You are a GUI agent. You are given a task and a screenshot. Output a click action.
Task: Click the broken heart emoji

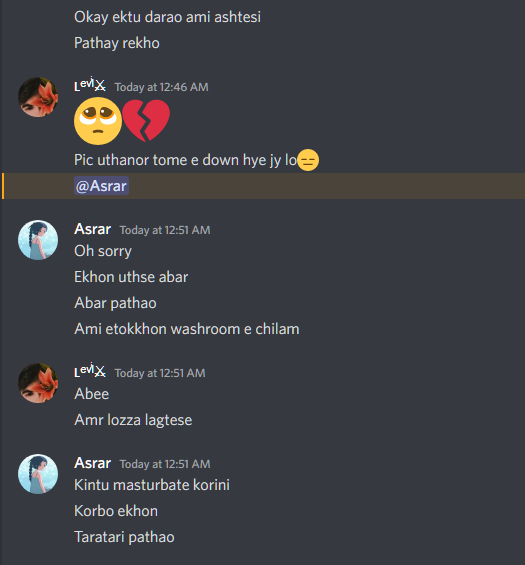click(146, 121)
